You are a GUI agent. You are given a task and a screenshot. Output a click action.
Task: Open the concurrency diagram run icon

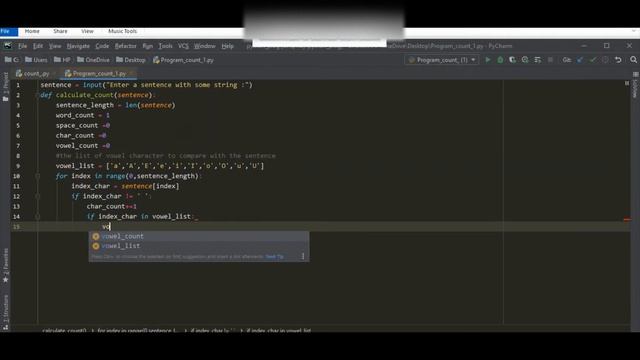[x=538, y=60]
